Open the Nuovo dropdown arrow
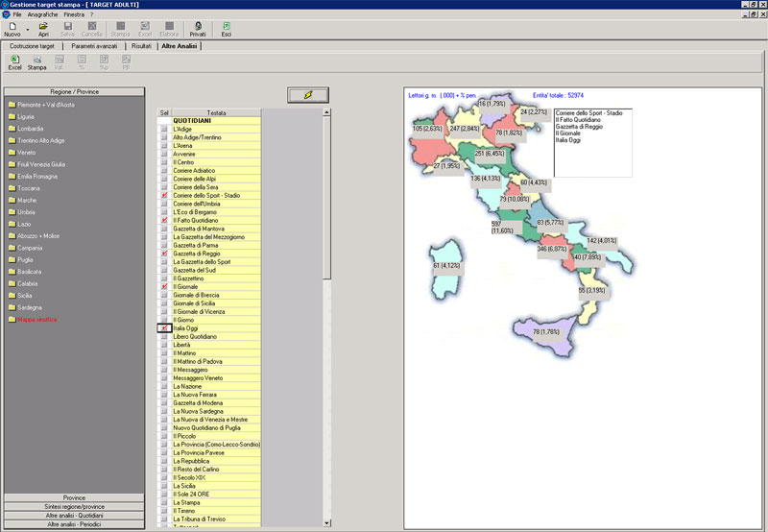 [x=28, y=29]
